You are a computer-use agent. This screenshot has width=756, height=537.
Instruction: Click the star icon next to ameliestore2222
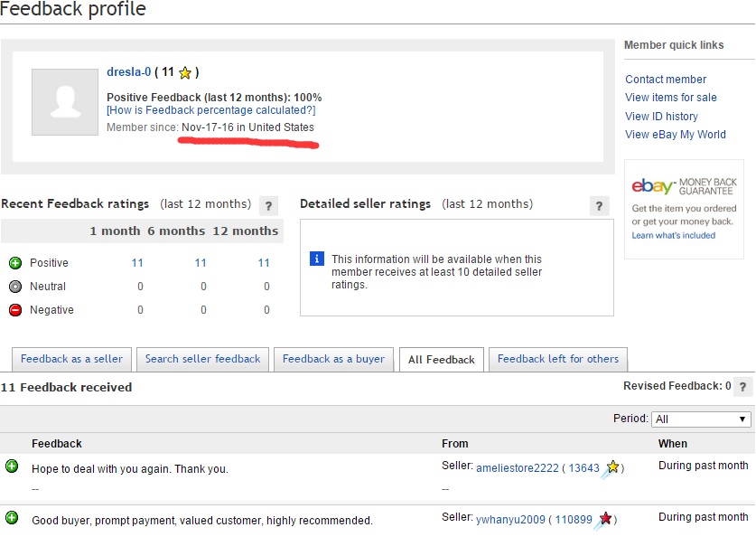(612, 467)
